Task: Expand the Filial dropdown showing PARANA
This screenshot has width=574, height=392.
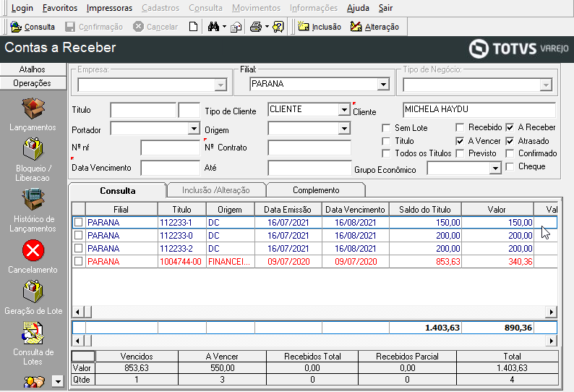Action: pos(383,85)
